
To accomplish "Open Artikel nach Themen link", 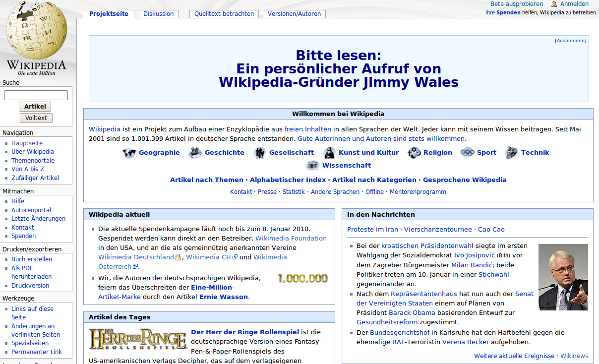I will click(x=207, y=180).
